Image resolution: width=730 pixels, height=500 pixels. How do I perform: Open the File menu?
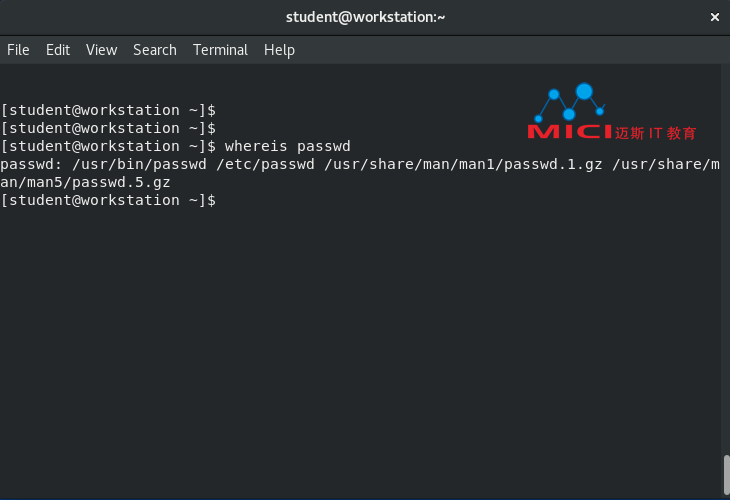tap(18, 50)
